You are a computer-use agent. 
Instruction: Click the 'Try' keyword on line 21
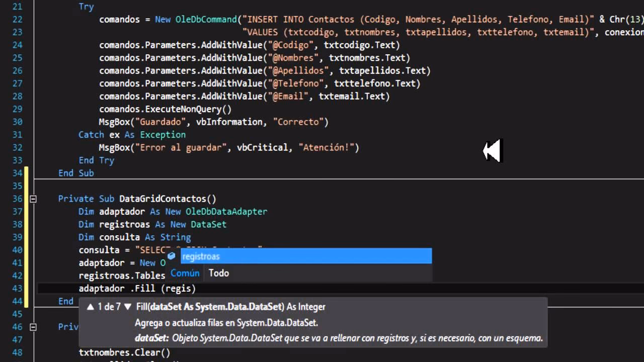click(86, 7)
